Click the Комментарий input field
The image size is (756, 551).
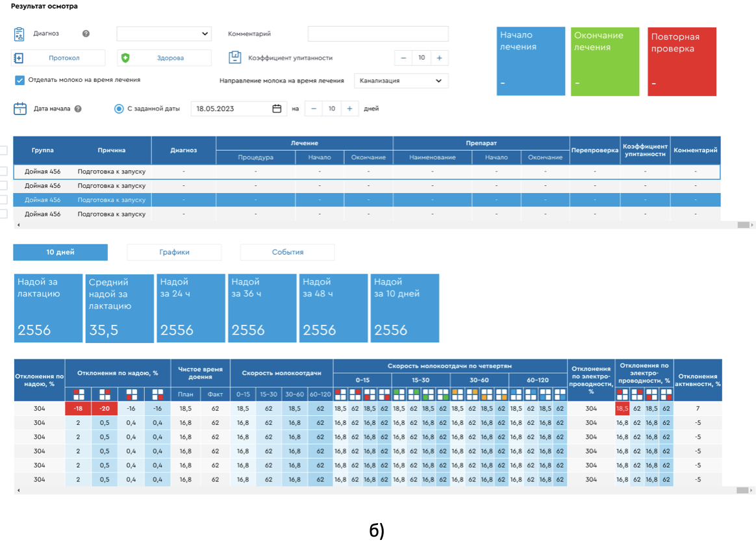point(378,34)
